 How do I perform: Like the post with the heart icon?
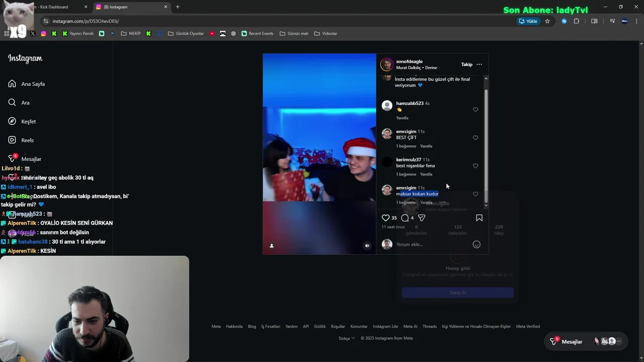pyautogui.click(x=385, y=218)
